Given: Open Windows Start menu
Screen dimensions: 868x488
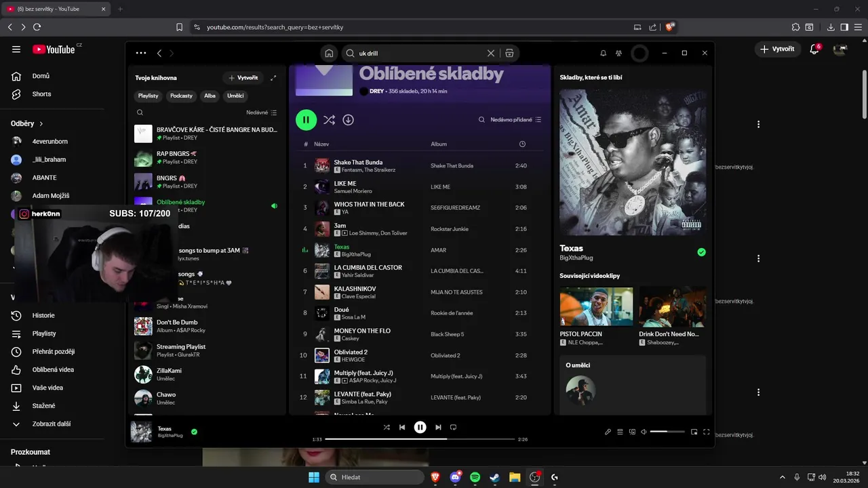Looking at the screenshot, I should (x=314, y=477).
